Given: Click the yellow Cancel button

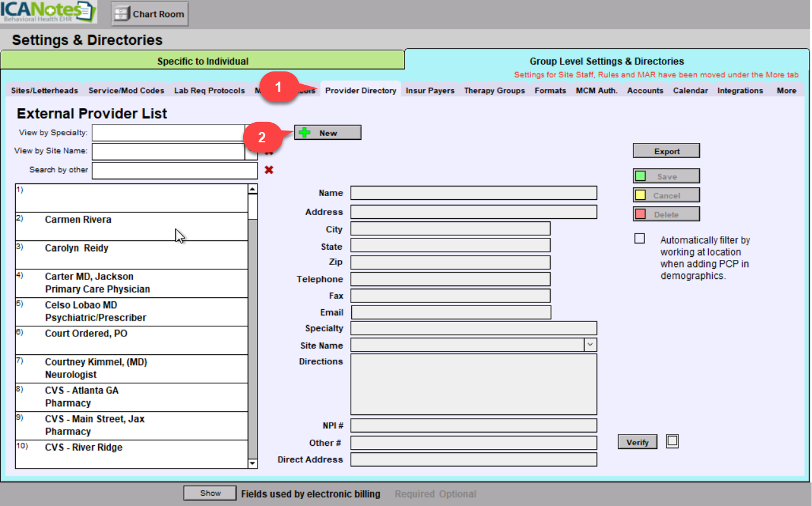Looking at the screenshot, I should tap(666, 195).
